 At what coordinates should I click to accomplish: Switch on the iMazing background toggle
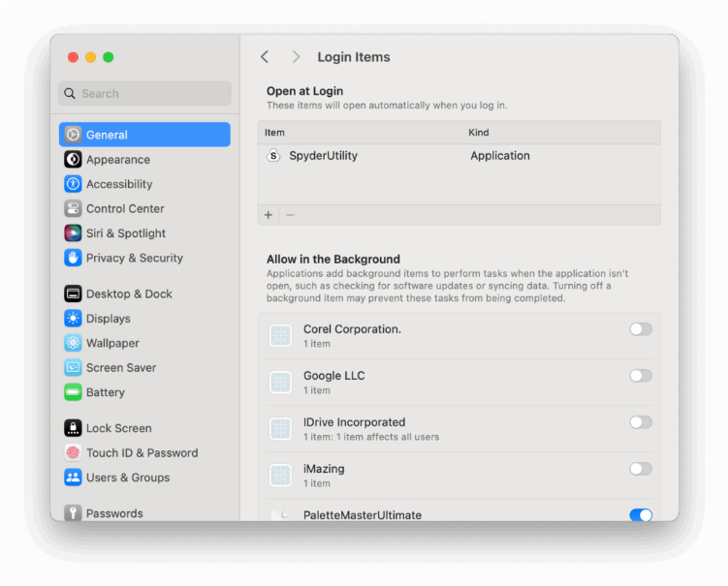pos(641,469)
